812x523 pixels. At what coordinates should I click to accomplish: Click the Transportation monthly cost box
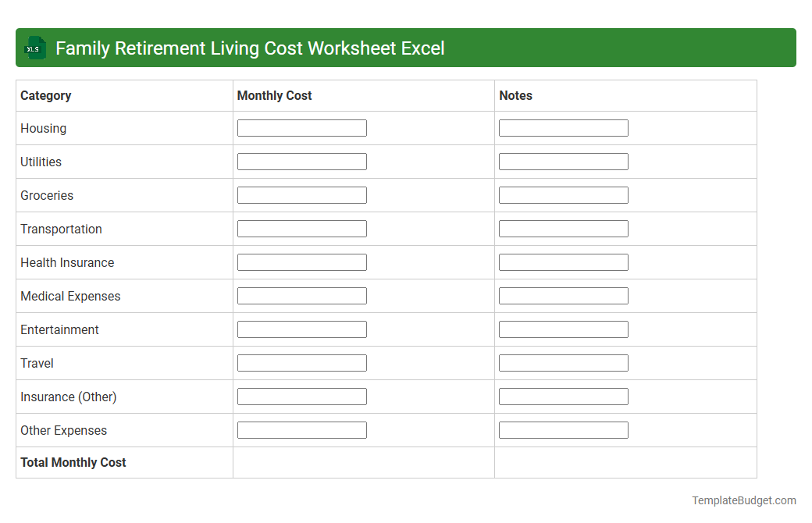tap(301, 228)
